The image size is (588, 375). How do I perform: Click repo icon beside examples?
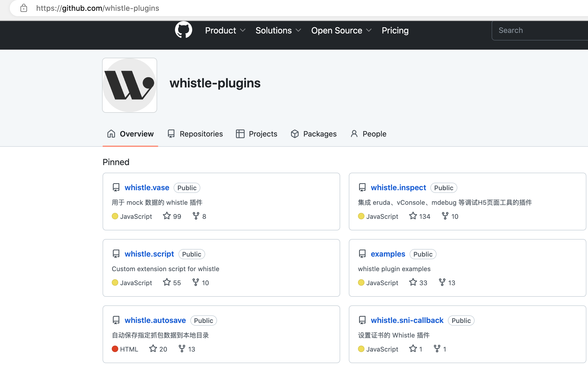coord(362,254)
